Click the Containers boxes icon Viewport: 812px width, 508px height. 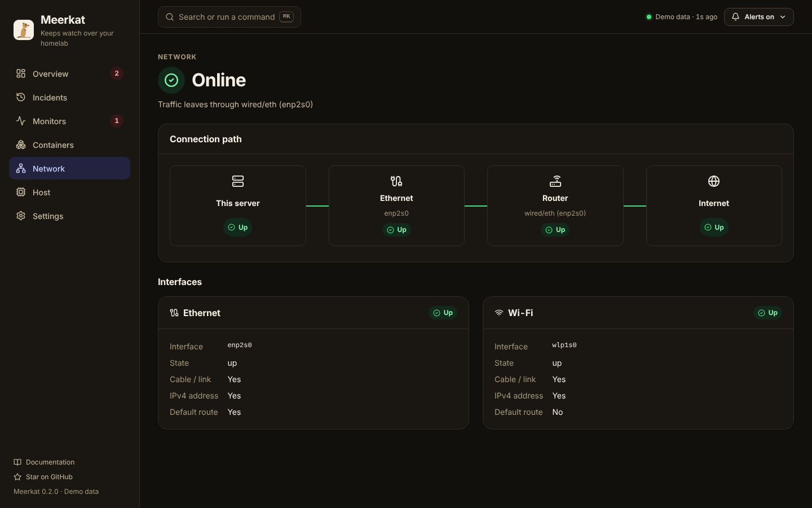[x=21, y=144]
